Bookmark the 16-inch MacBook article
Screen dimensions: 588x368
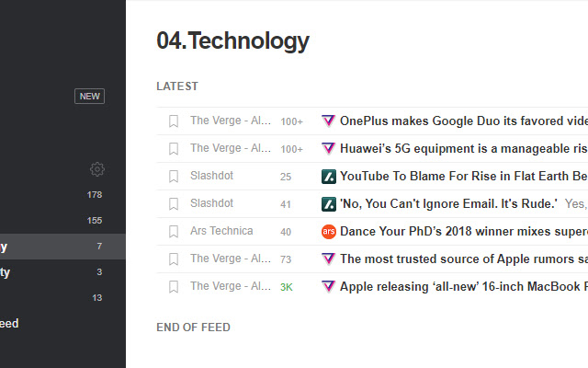tap(173, 287)
